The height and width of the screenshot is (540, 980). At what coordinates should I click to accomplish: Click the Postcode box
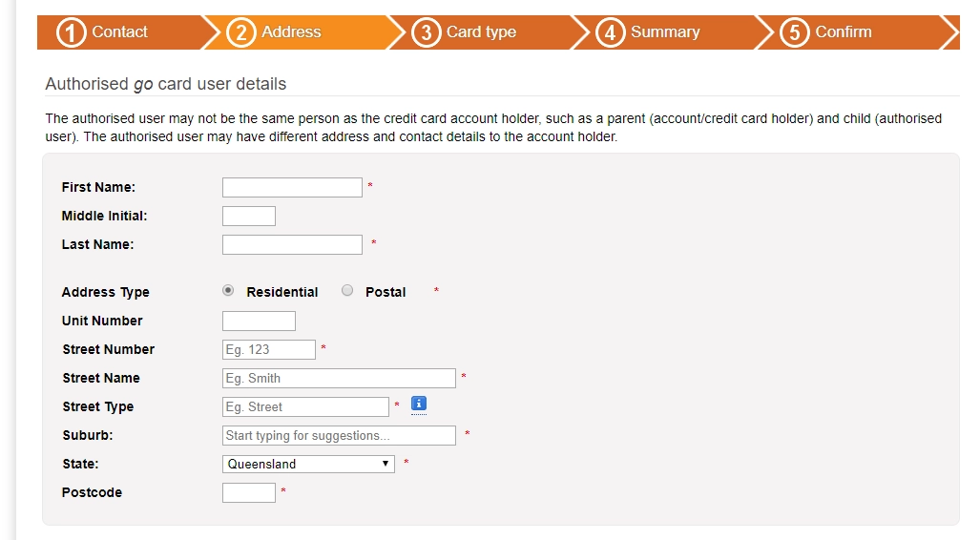click(x=249, y=492)
